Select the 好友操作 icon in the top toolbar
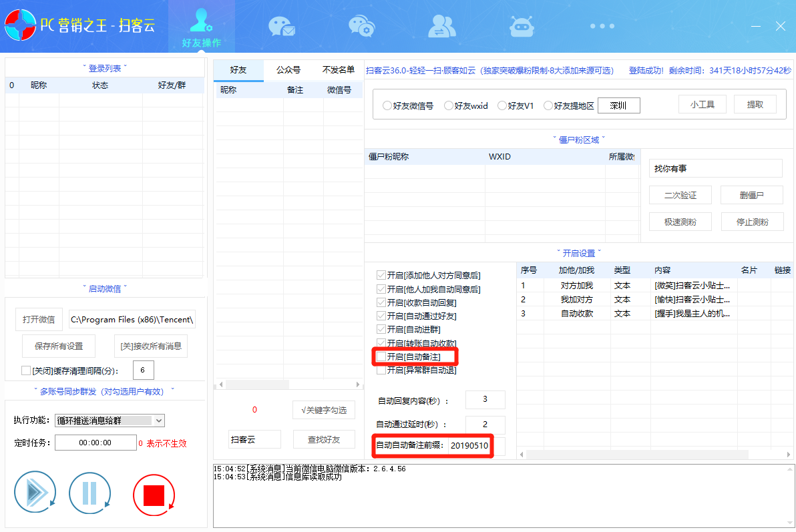This screenshot has height=532, width=796. click(201, 23)
